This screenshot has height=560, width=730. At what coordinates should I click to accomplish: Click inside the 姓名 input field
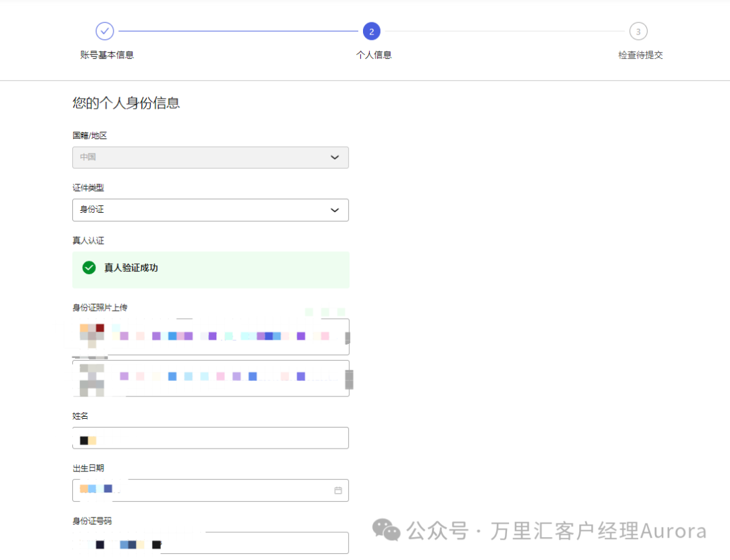210,438
